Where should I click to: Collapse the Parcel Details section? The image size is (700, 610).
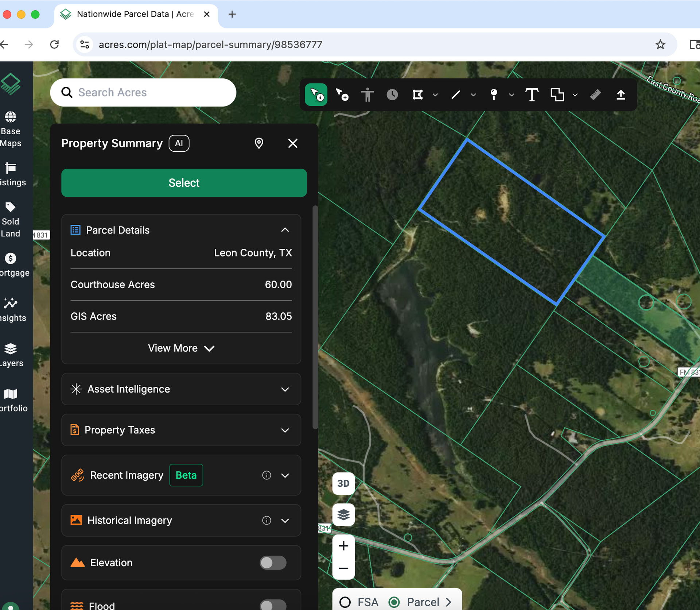285,230
